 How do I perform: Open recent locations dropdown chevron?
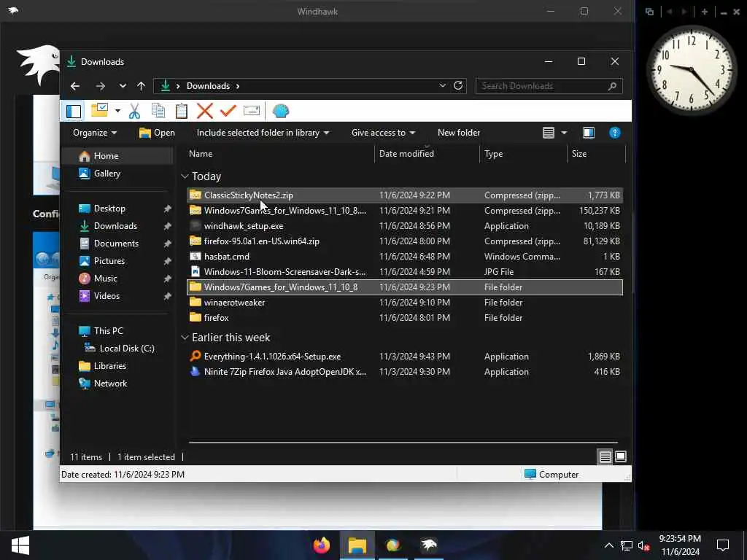[123, 86]
